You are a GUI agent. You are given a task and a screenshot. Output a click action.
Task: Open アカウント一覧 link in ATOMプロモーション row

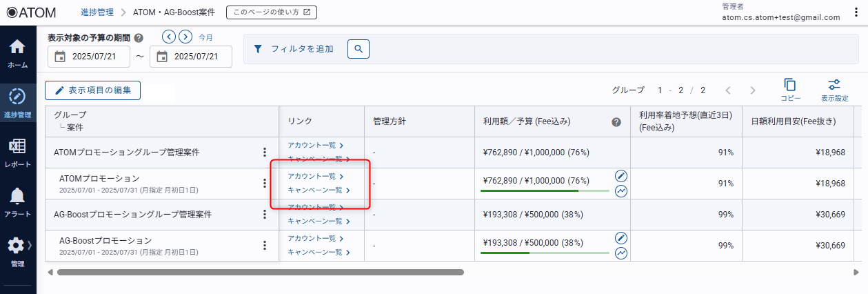pyautogui.click(x=314, y=177)
